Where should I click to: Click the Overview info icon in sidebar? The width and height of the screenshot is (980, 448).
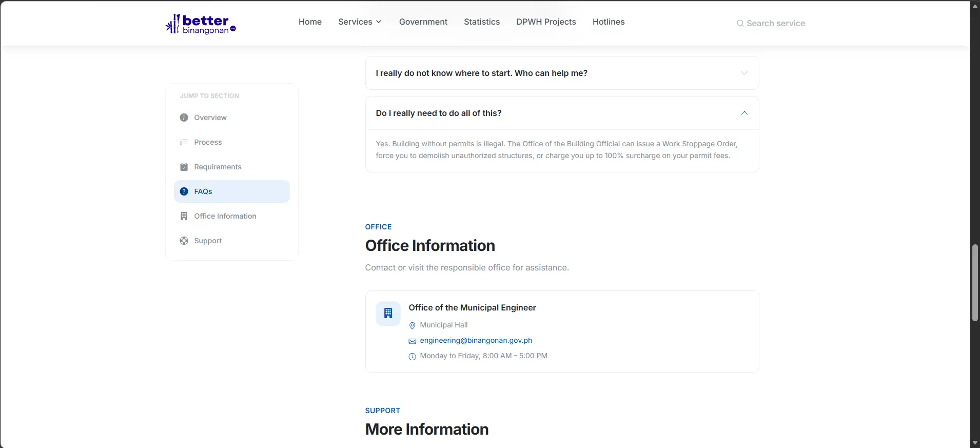pos(184,118)
